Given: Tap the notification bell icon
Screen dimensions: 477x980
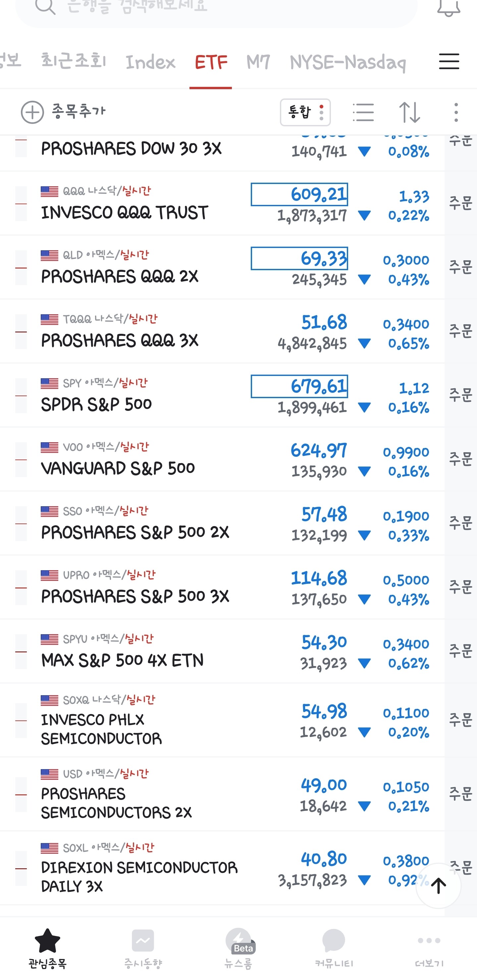Looking at the screenshot, I should [x=449, y=8].
